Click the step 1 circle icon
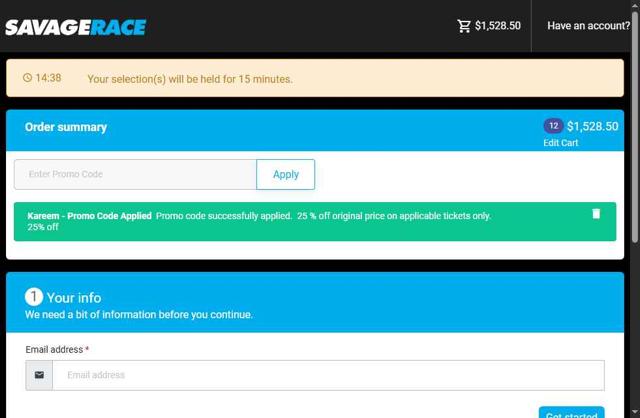 (x=33, y=297)
